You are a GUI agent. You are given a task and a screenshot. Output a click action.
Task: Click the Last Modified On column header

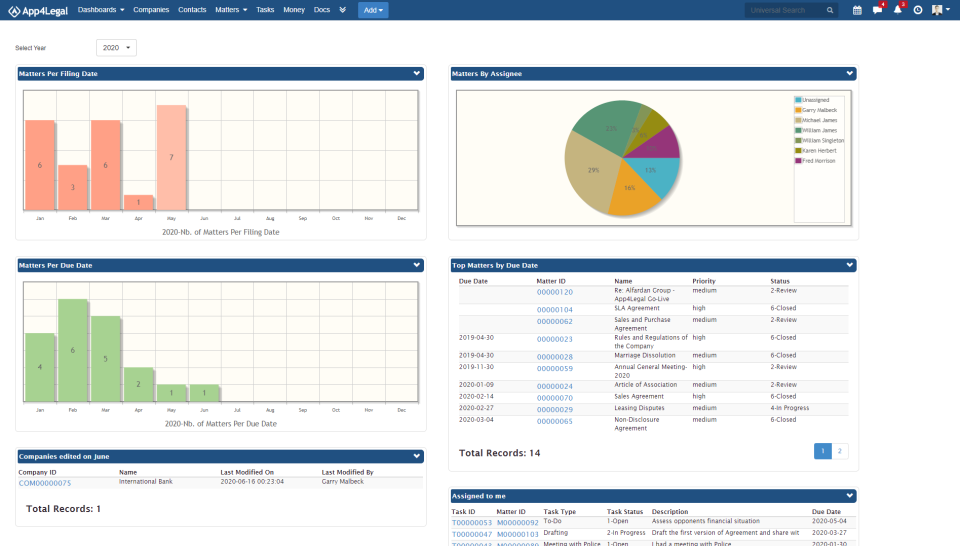point(247,472)
